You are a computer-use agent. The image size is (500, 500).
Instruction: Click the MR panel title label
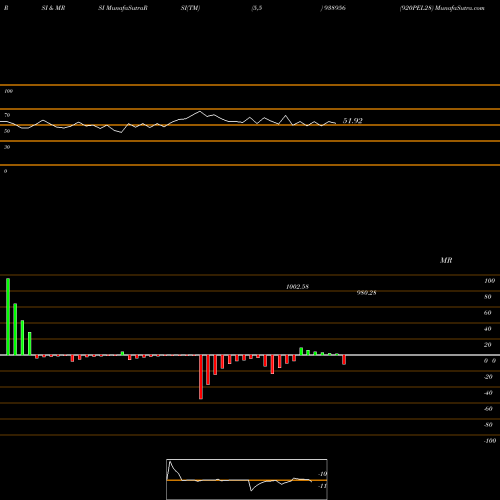coord(446,260)
